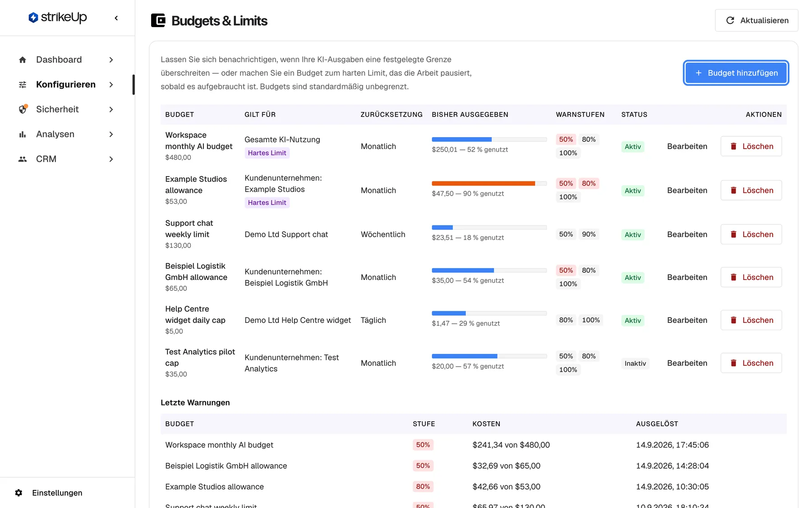Image resolution: width=812 pixels, height=508 pixels.
Task: Expand the Sicherheit menu chevron
Action: [111, 109]
